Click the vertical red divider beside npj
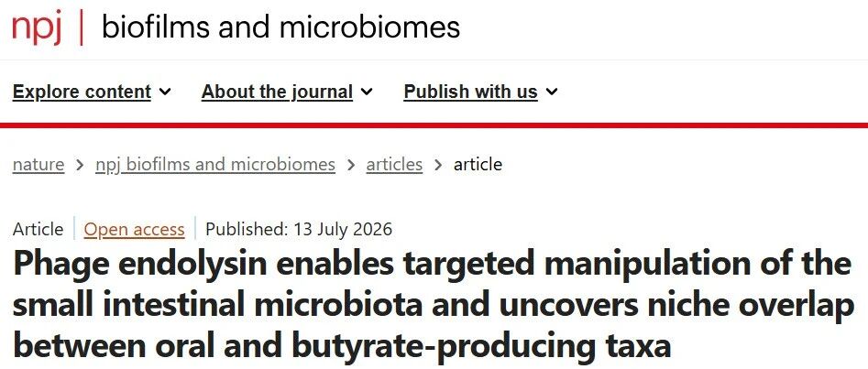Image resolution: width=868 pixels, height=369 pixels. [82, 27]
